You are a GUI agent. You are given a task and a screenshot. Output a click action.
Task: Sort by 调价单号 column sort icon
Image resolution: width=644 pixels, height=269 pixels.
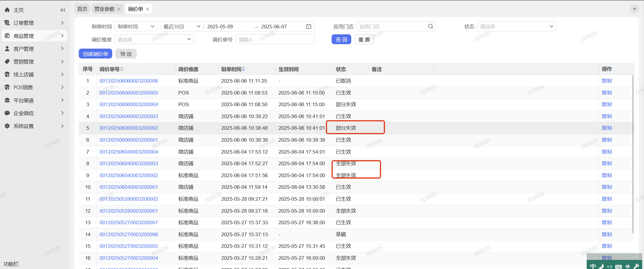pos(122,69)
